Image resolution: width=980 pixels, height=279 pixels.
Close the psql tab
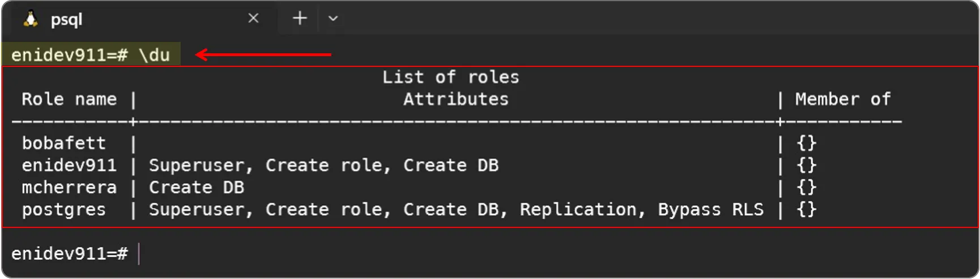point(253,19)
